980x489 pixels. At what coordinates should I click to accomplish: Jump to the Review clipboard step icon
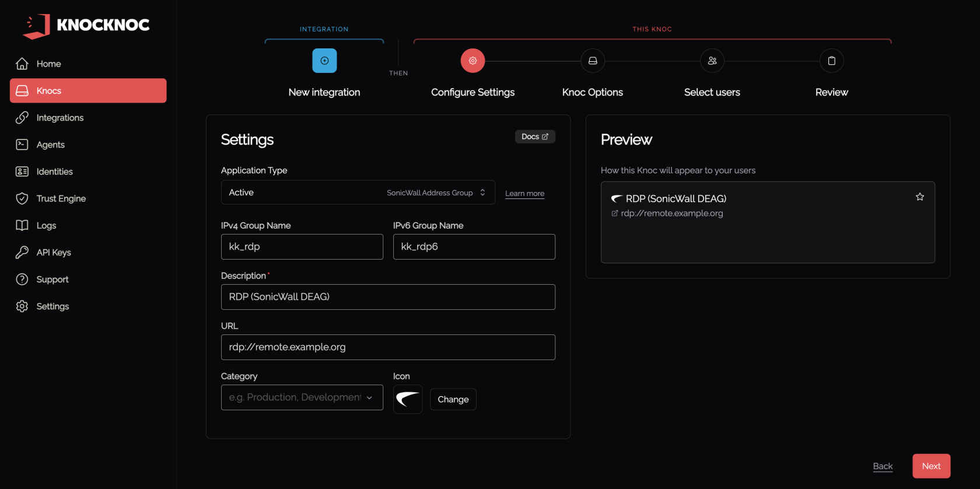pos(832,61)
